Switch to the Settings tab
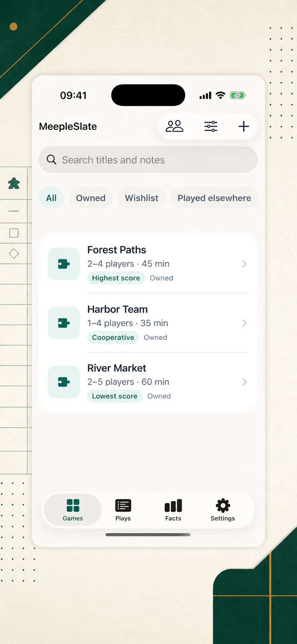Viewport: 297px width, 644px height. [x=223, y=510]
